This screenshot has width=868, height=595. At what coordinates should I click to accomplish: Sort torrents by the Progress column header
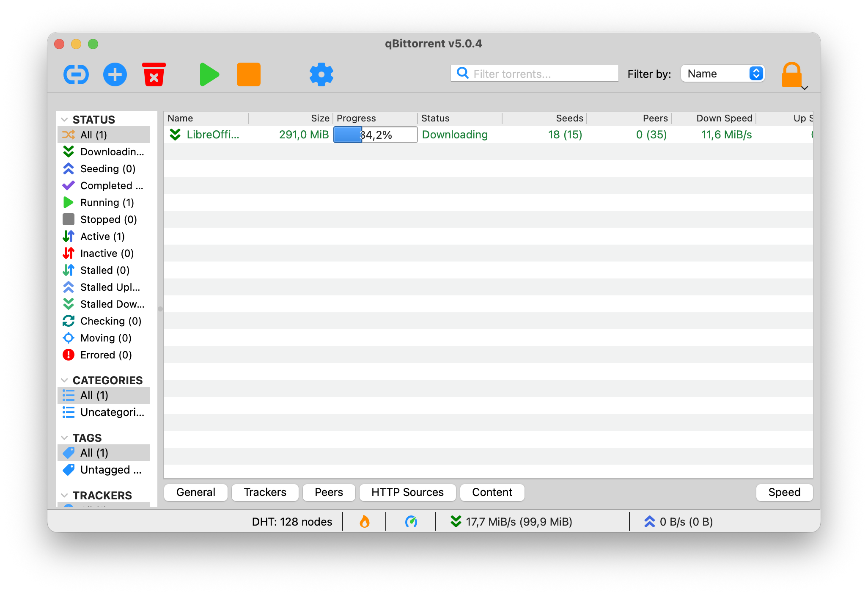pos(375,118)
